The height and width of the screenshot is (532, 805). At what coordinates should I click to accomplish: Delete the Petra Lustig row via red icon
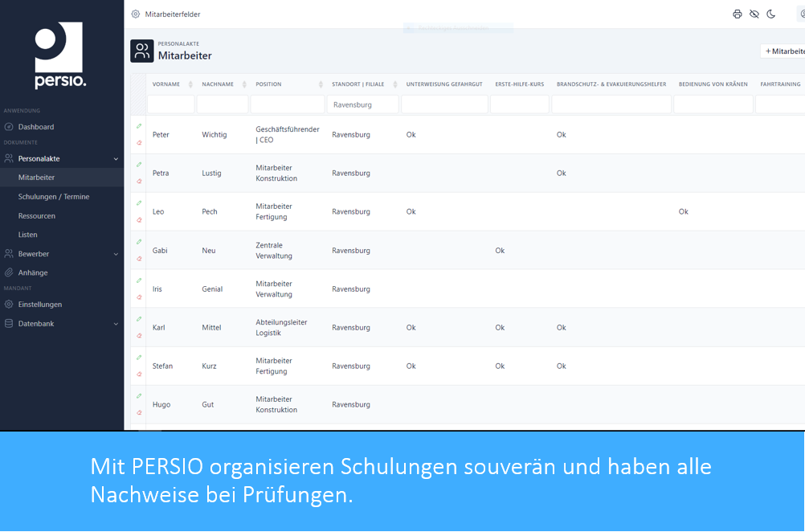pyautogui.click(x=139, y=182)
